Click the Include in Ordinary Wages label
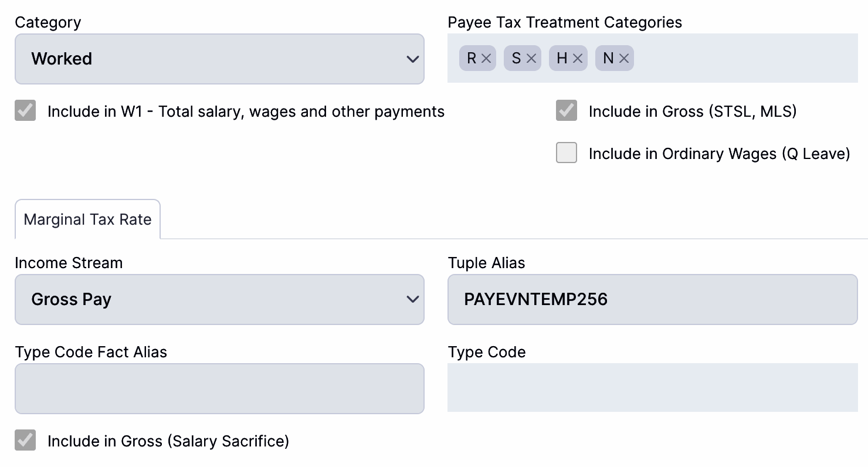The width and height of the screenshot is (868, 467). pyautogui.click(x=719, y=154)
